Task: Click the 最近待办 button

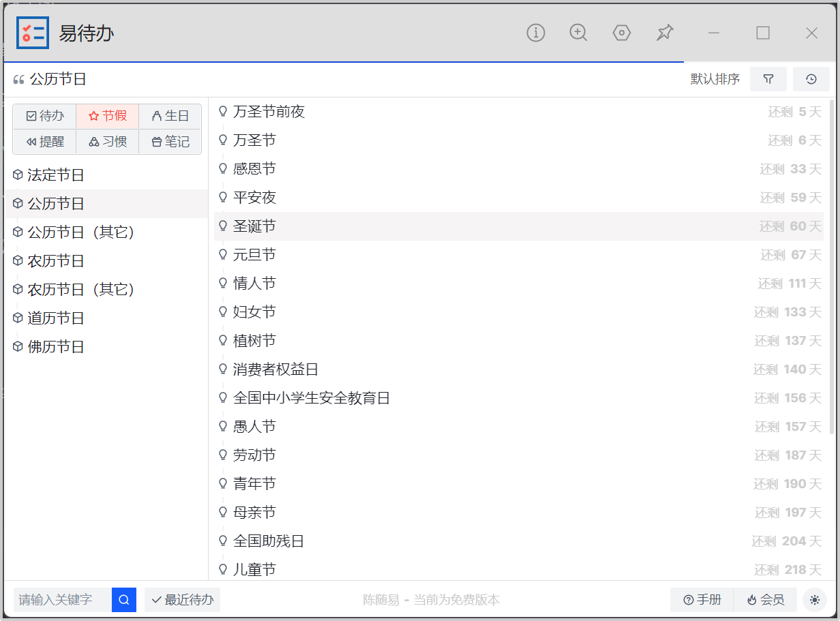Action: 183,600
